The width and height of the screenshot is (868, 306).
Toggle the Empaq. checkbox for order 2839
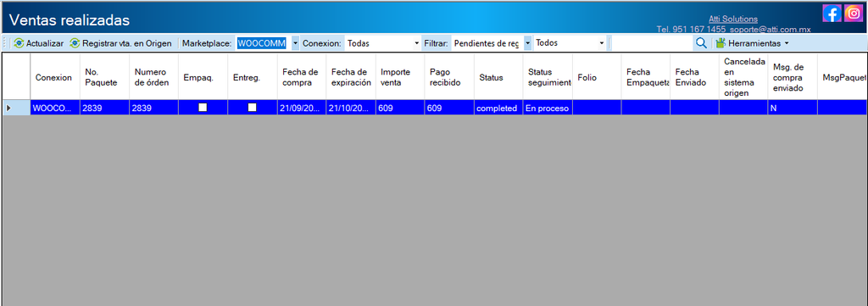click(203, 108)
